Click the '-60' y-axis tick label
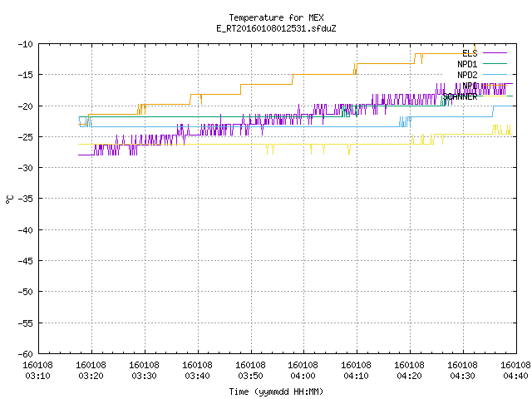Viewport: 532px width, 399px height. 26,355
